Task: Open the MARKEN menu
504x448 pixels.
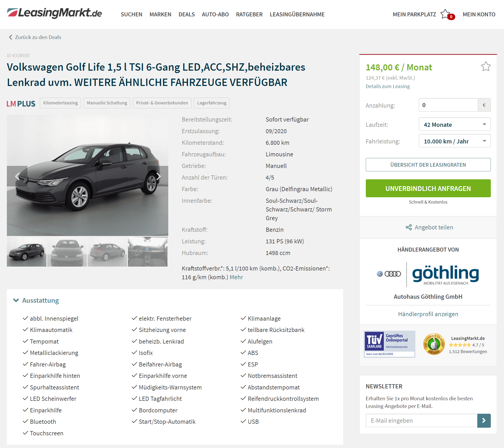Action: coord(160,15)
